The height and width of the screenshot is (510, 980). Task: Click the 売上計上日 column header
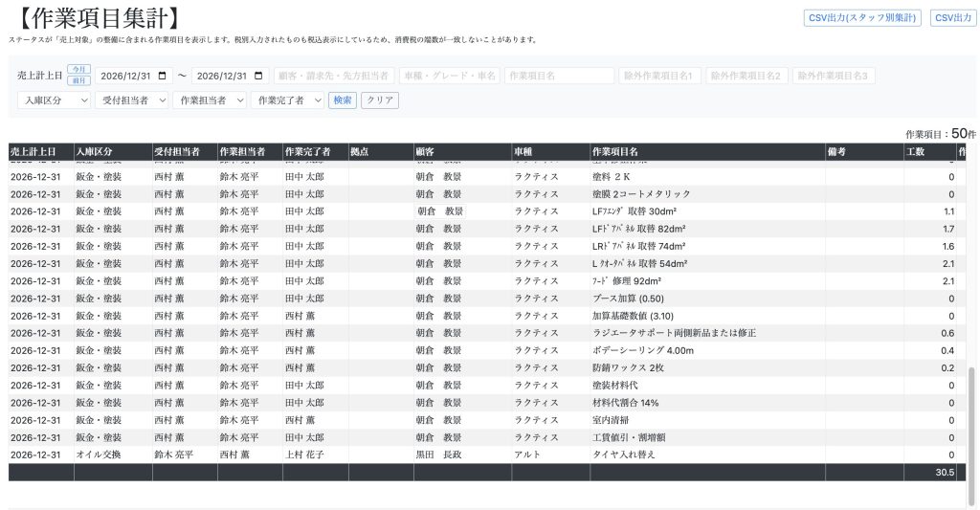coord(33,152)
